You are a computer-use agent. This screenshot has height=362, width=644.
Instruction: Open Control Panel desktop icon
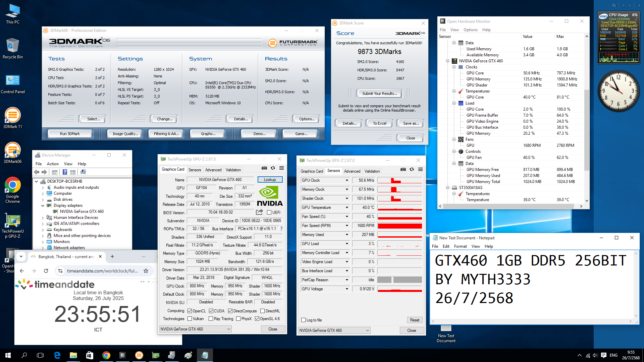pyautogui.click(x=13, y=84)
